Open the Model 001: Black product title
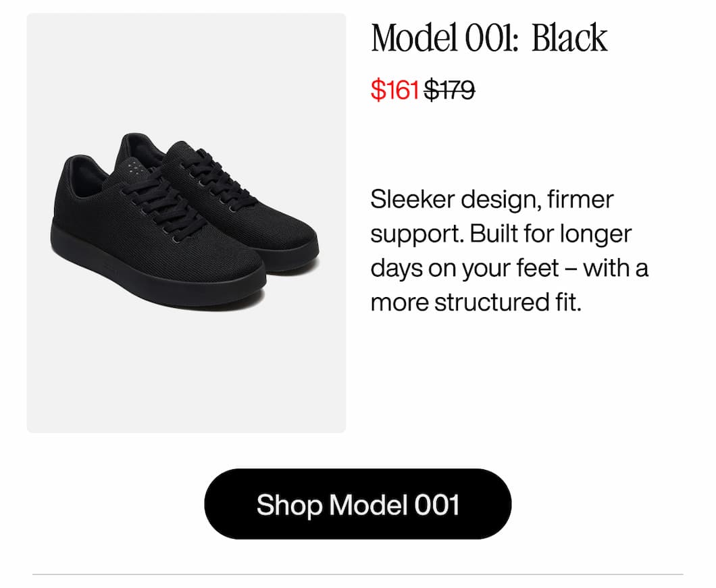Image resolution: width=716 pixels, height=588 pixels. coord(488,39)
